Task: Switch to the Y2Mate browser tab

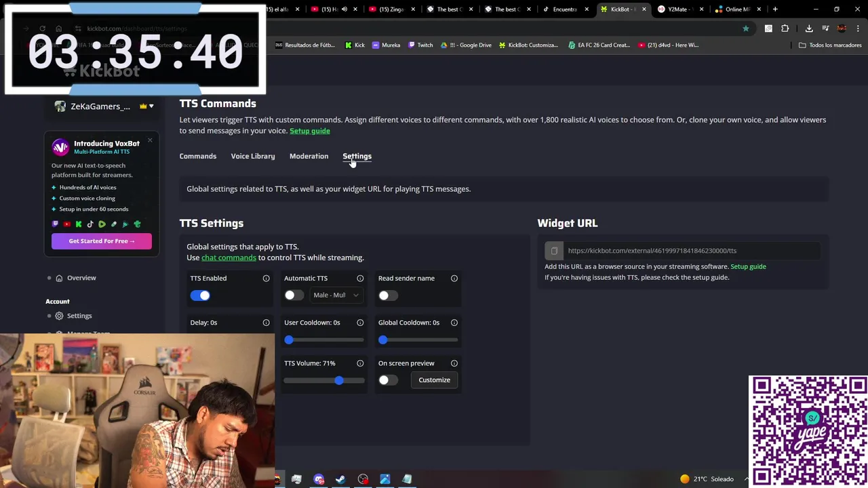Action: pos(681,9)
